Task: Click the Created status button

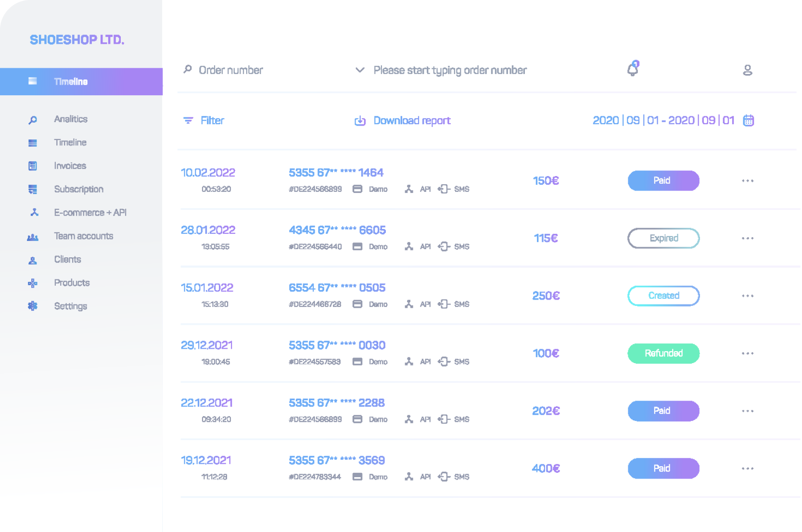Action: 663,295
